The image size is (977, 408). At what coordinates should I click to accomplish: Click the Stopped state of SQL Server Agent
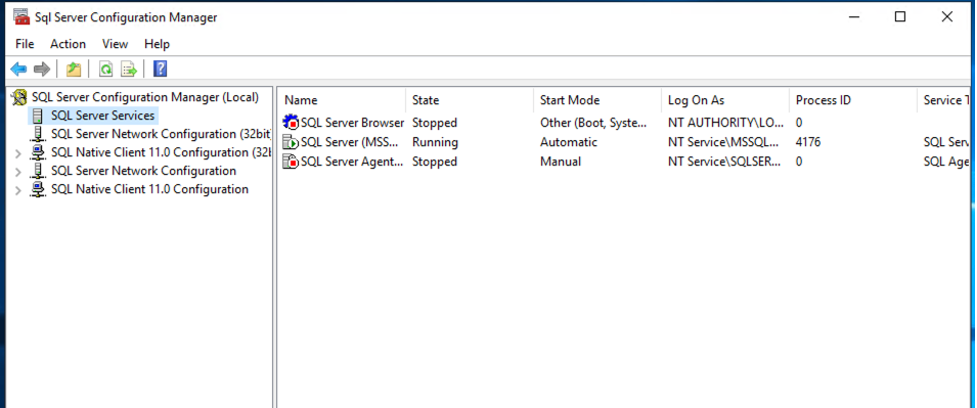[x=434, y=161]
